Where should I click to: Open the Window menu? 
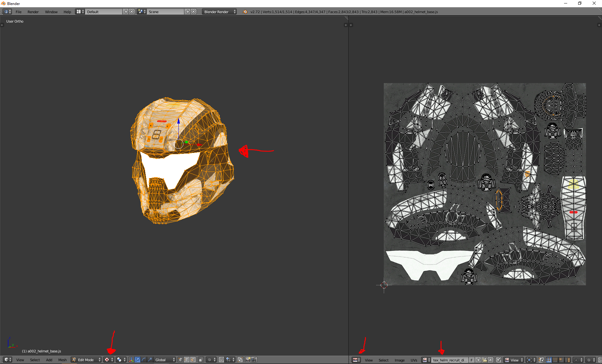click(51, 12)
